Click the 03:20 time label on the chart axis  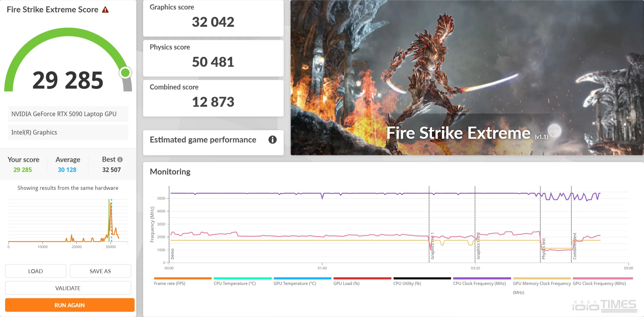pyautogui.click(x=475, y=268)
